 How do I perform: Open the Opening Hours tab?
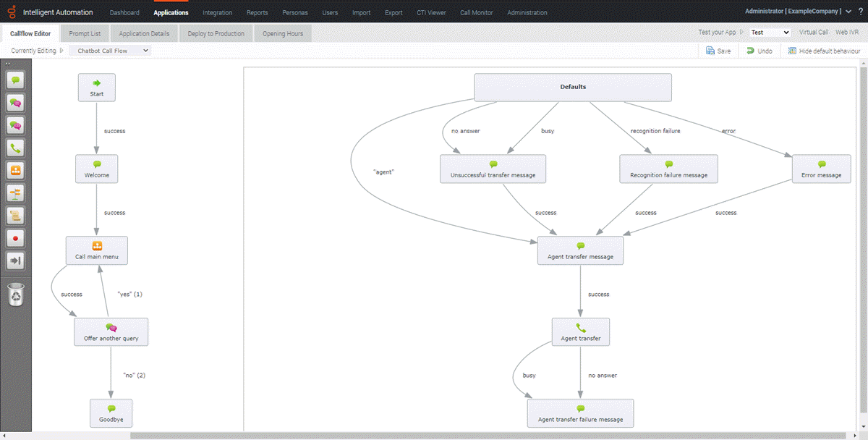pyautogui.click(x=282, y=33)
